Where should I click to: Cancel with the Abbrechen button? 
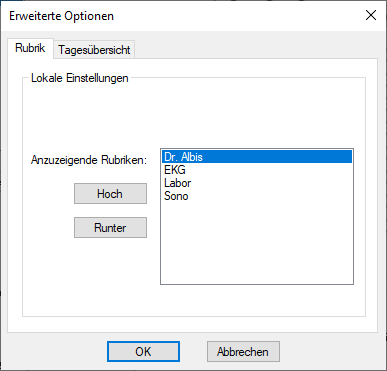coord(243,351)
